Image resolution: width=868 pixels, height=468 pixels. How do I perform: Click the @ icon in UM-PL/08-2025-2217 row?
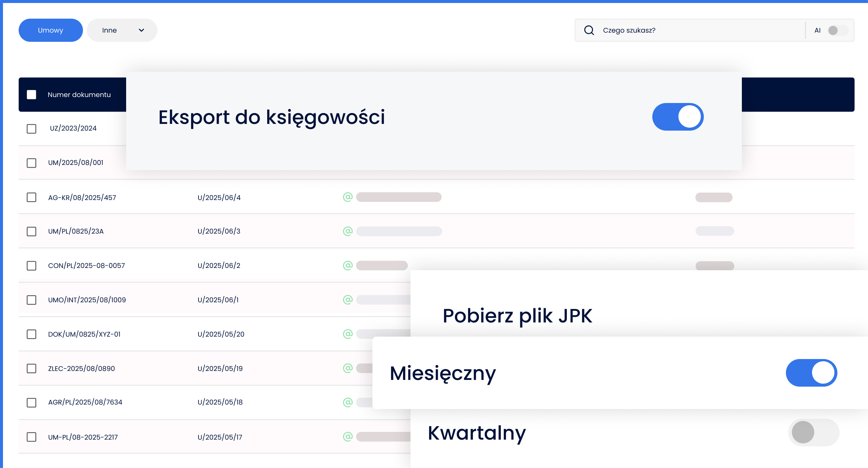click(348, 437)
